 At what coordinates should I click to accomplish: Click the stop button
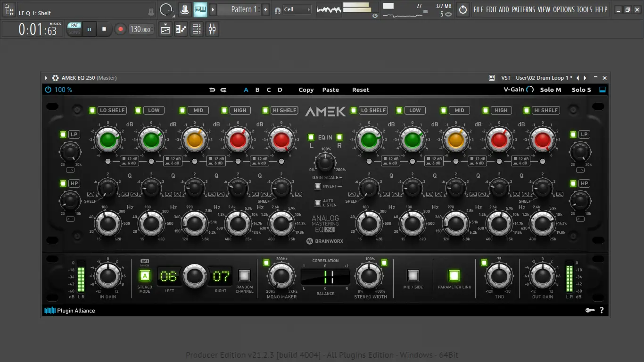[x=104, y=29]
